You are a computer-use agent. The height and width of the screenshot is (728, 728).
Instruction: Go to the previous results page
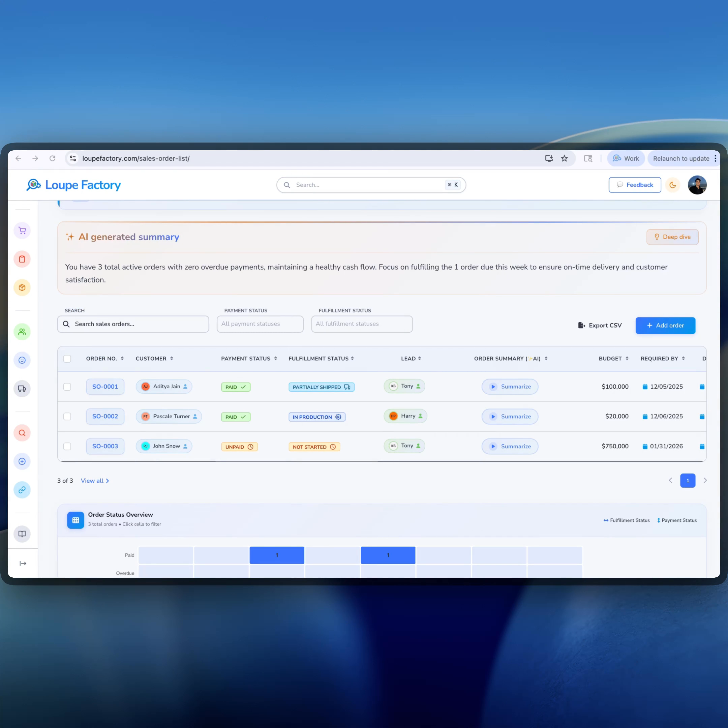pos(670,480)
